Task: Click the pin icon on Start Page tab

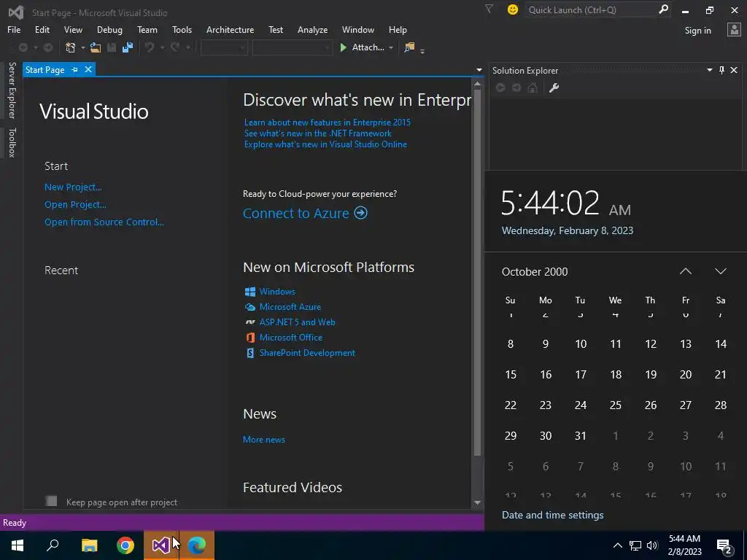Action: [x=75, y=69]
